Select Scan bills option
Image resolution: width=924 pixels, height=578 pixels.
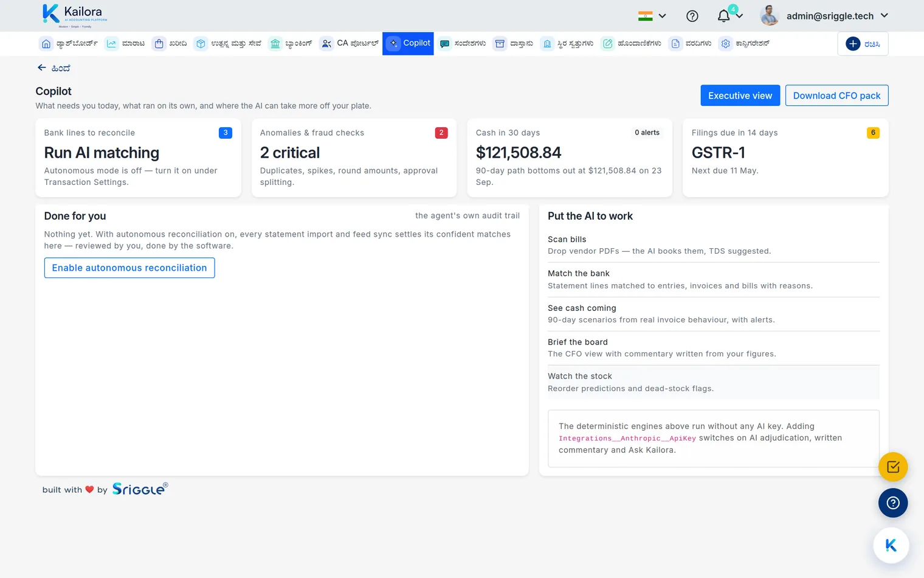pyautogui.click(x=713, y=245)
